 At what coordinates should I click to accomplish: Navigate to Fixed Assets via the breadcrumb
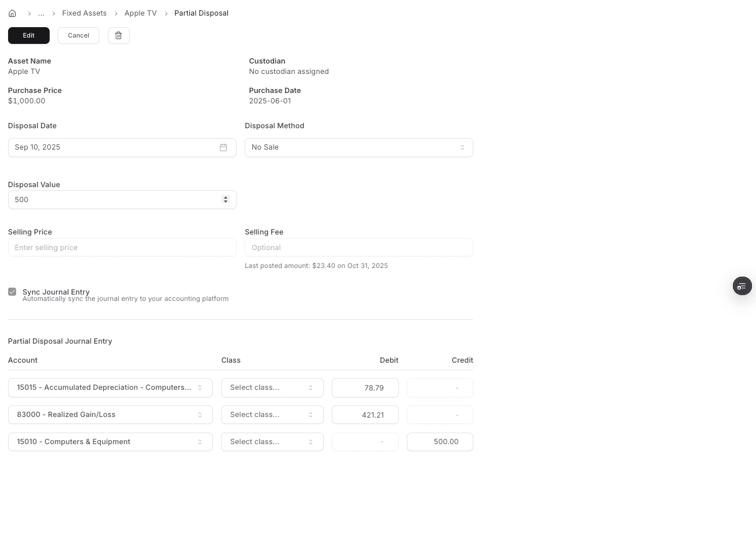pos(84,13)
